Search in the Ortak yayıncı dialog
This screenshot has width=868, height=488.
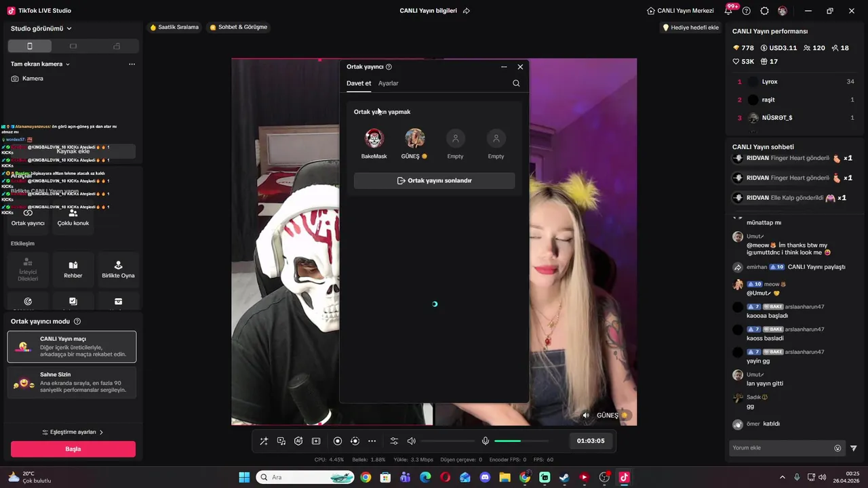pos(516,83)
